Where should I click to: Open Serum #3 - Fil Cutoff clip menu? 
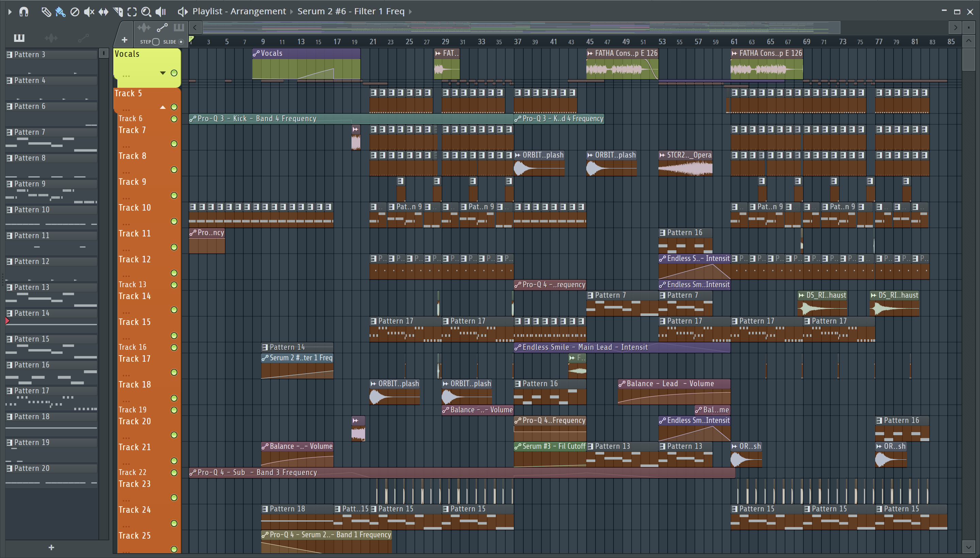coord(518,446)
